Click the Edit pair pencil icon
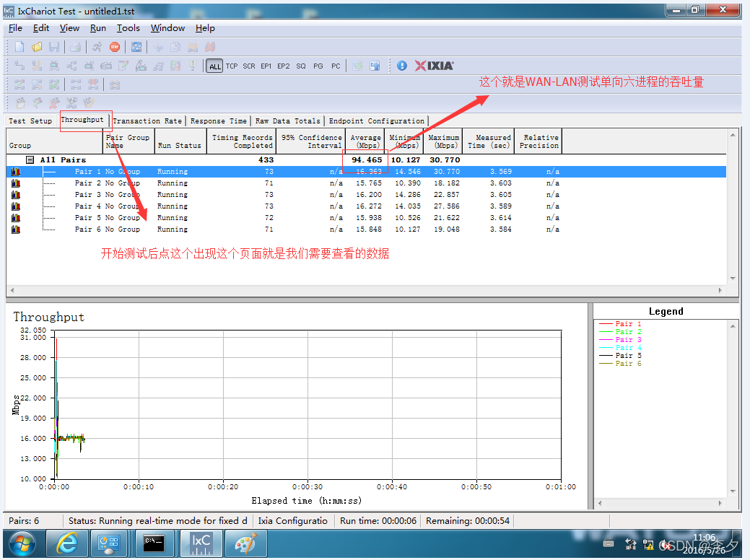 coord(123,66)
